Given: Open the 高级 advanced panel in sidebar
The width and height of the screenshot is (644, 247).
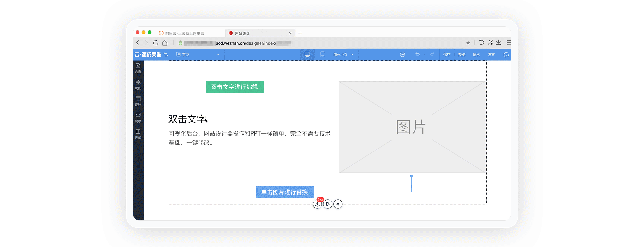Looking at the screenshot, I should tap(138, 117).
